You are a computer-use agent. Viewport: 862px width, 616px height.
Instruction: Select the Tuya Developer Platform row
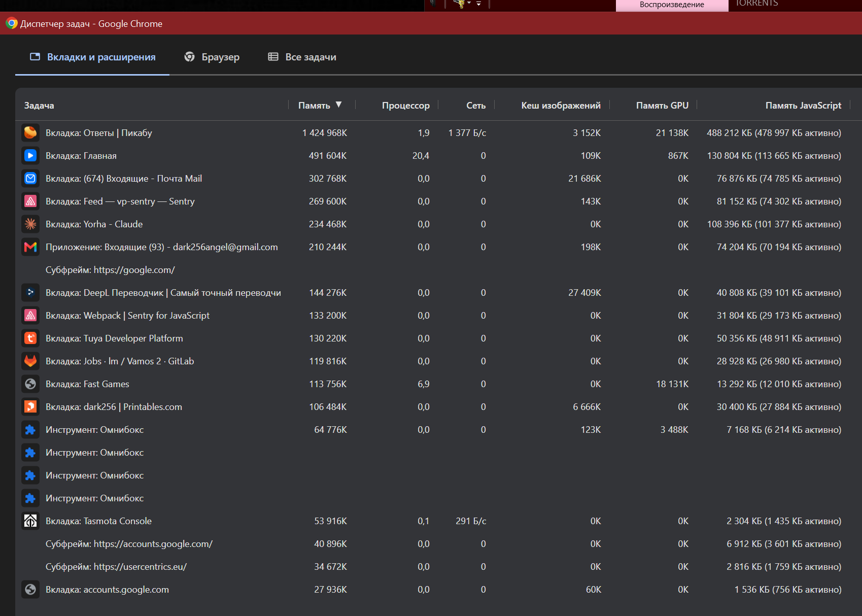click(x=438, y=338)
